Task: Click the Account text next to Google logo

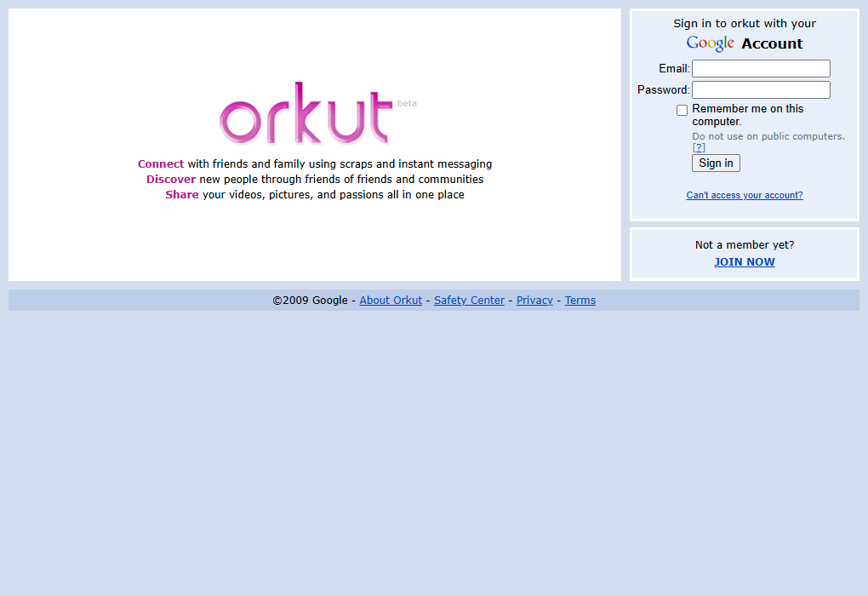Action: [772, 43]
